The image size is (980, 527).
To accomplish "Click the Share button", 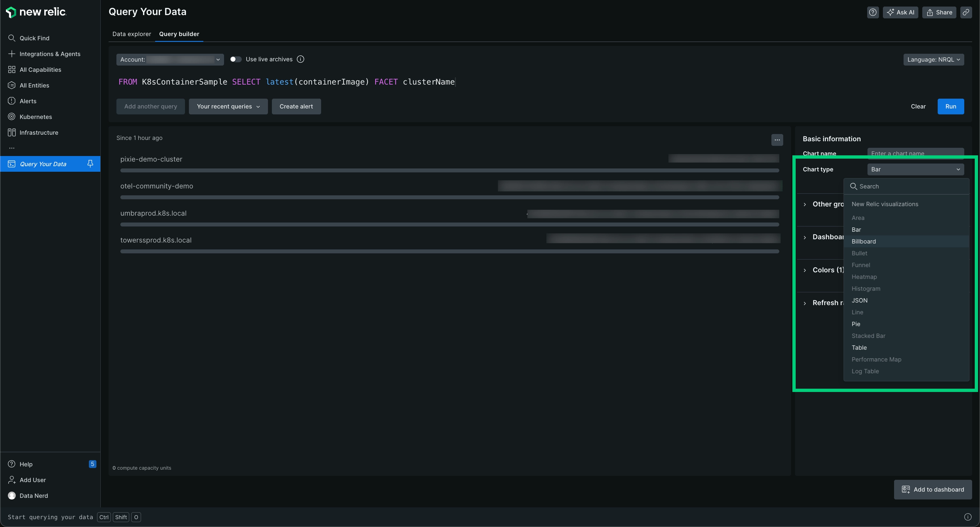I will [939, 12].
